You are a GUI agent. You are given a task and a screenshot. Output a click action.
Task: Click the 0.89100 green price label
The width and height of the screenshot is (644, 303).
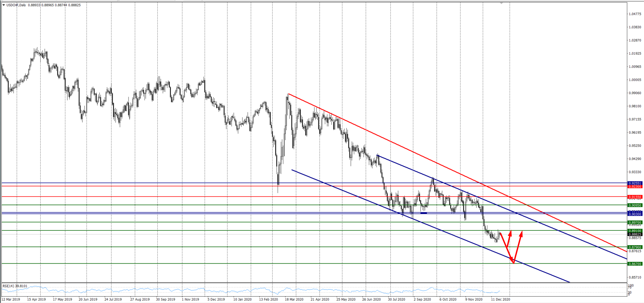(x=635, y=231)
